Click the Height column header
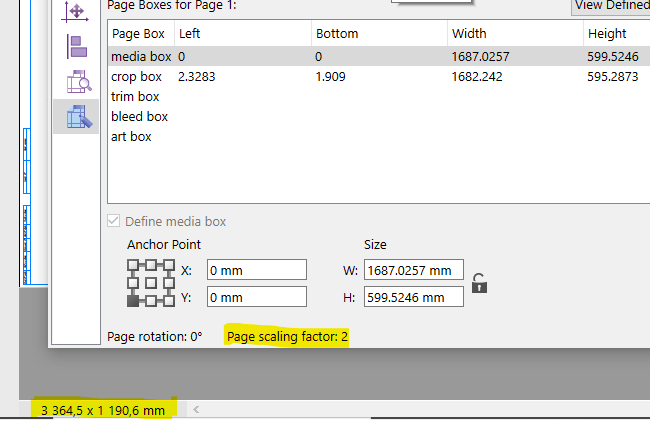This screenshot has height=421, width=650. [x=617, y=34]
